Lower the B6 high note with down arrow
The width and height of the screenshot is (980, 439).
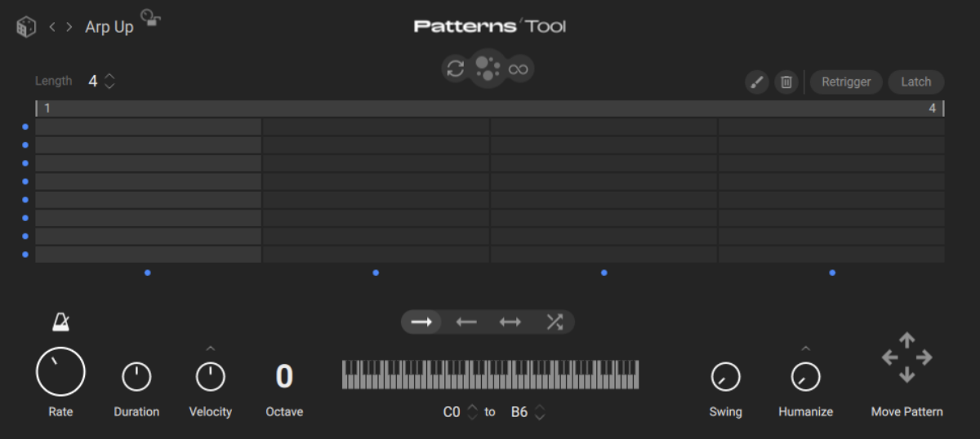539,417
